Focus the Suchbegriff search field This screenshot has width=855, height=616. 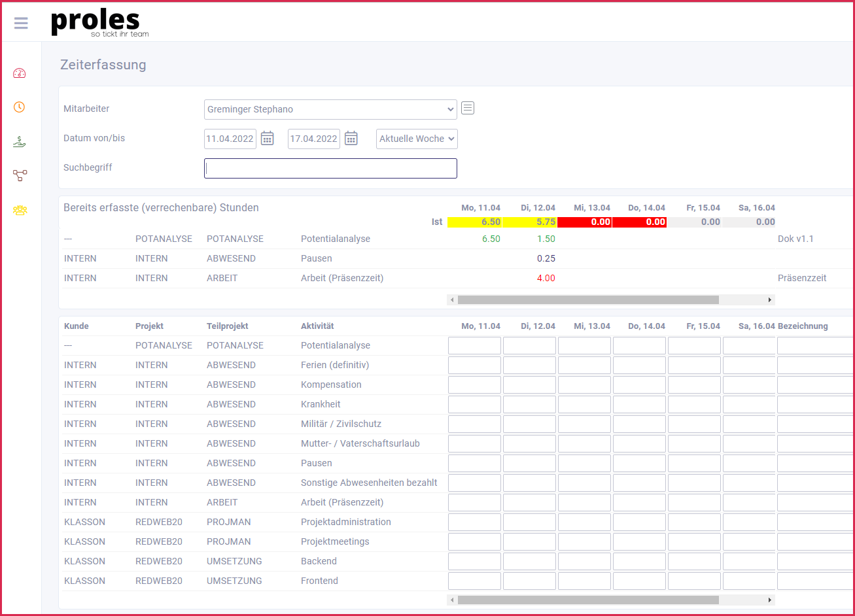330,168
